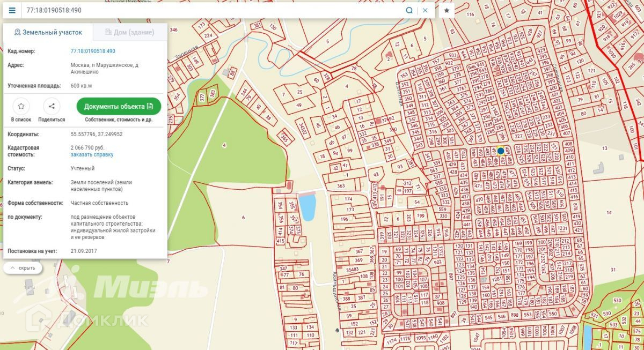This screenshot has height=350, width=644.
Task: Switch to the Земельный участок tab
Action: [48, 32]
